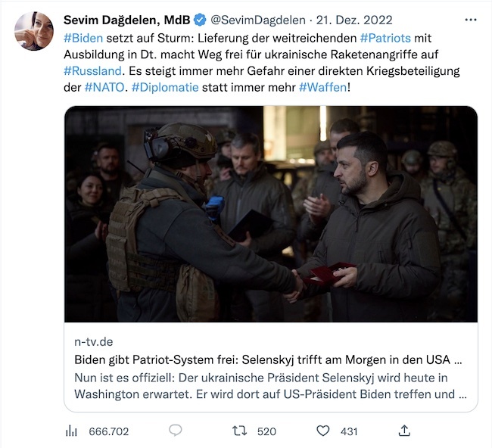The height and width of the screenshot is (448, 492).
Task: Click the display name Sevim Dağdelen, MdB
Action: [126, 20]
